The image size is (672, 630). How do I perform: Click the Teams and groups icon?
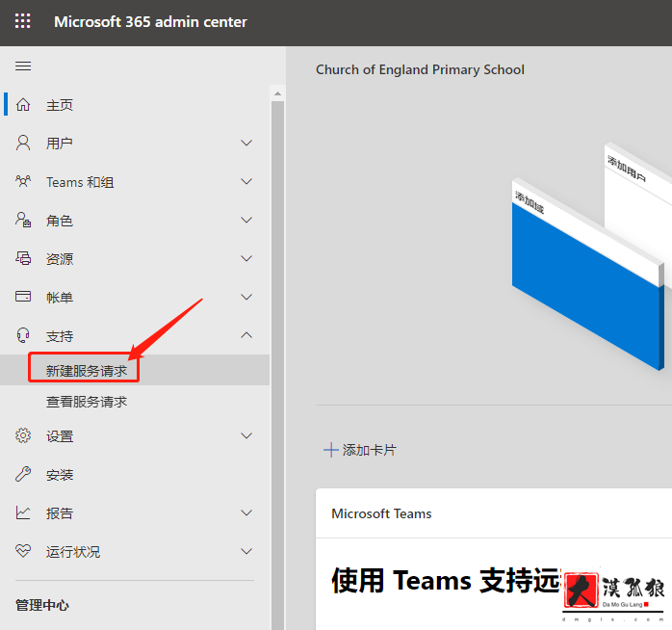[x=24, y=181]
